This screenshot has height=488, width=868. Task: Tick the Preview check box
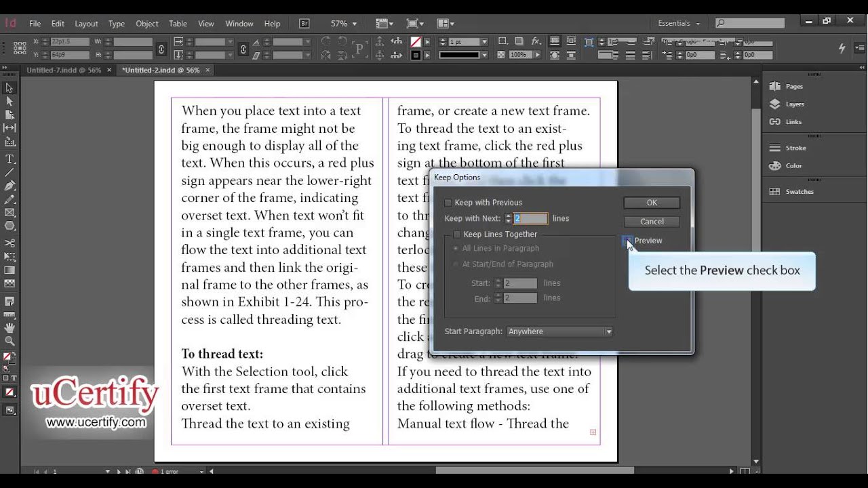[x=627, y=241]
